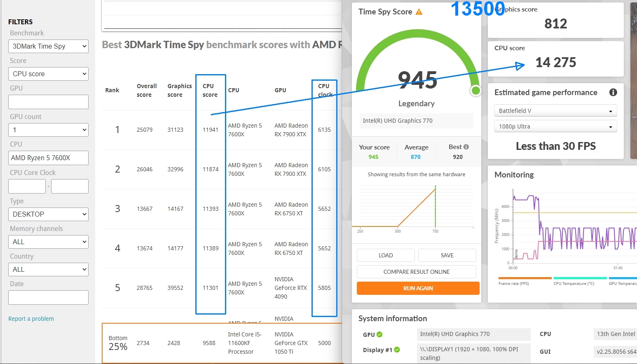Click the DISPLAY1 1920 × 1080 system info value
This screenshot has width=637, height=364.
pos(473,353)
